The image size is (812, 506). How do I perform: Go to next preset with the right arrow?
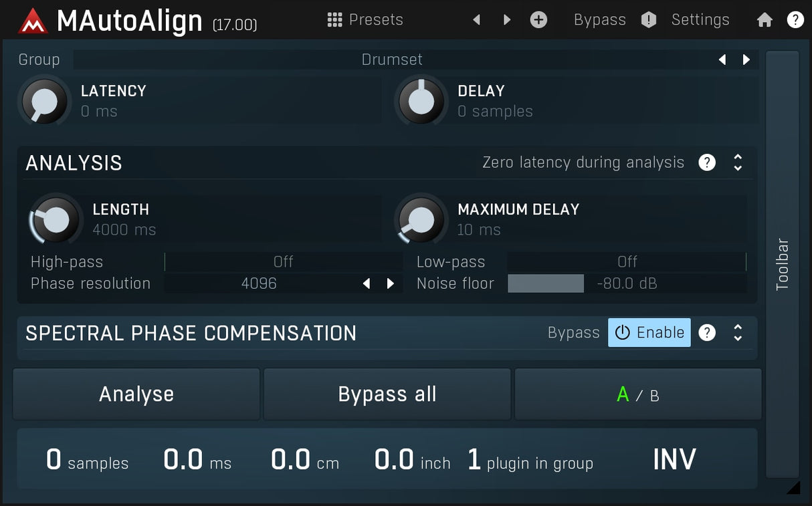click(x=506, y=19)
